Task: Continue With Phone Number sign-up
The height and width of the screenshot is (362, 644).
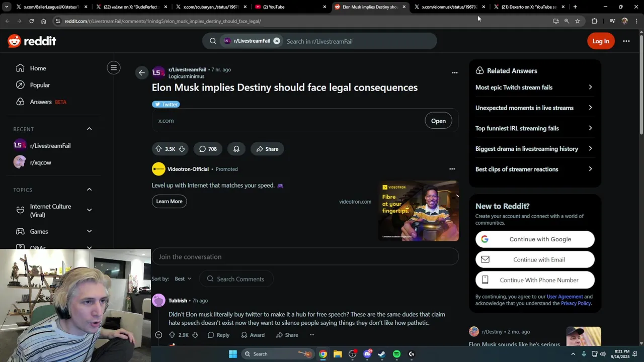Action: [x=535, y=280]
